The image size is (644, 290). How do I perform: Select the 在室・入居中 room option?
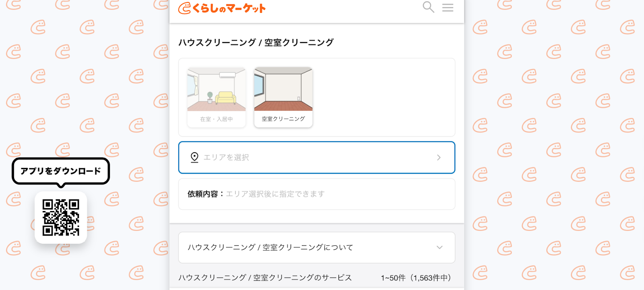217,97
